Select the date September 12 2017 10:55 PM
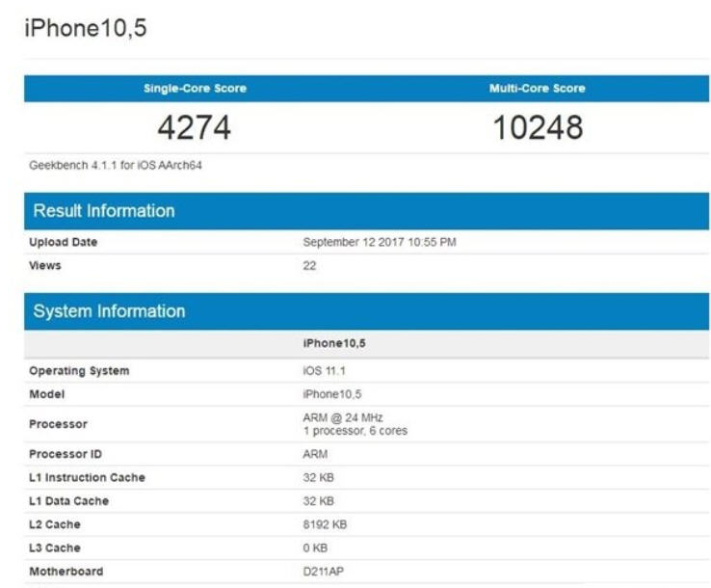The image size is (711, 588). coord(380,242)
